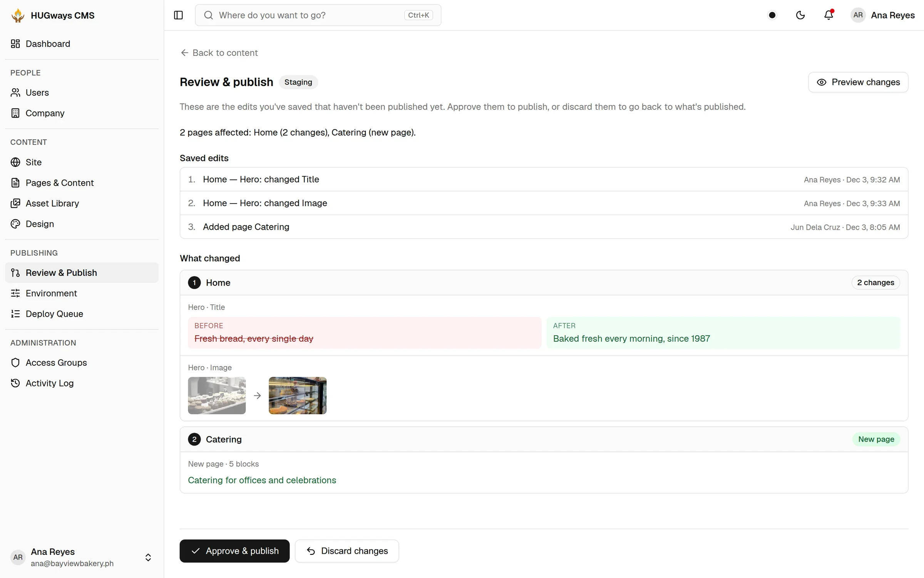This screenshot has height=578, width=924.
Task: Go to Dashboard
Action: (82, 44)
